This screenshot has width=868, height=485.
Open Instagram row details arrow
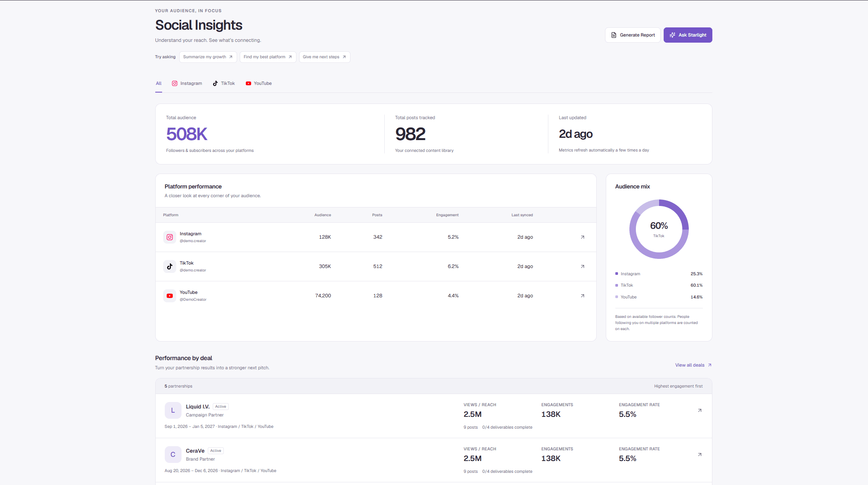(x=582, y=237)
